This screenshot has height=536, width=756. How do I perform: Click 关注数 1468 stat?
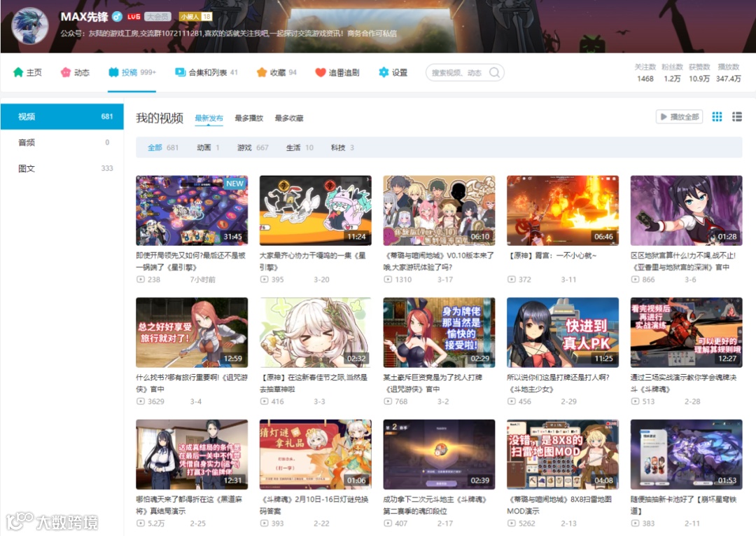point(645,73)
